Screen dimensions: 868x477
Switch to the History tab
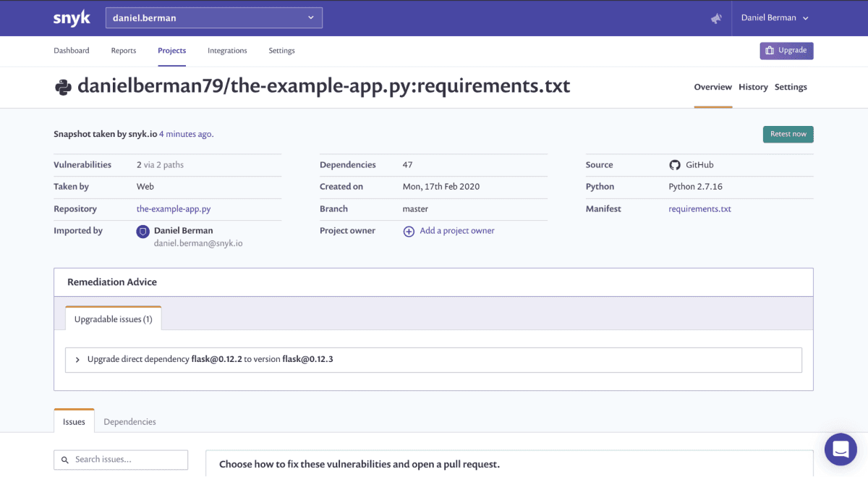[x=753, y=87]
